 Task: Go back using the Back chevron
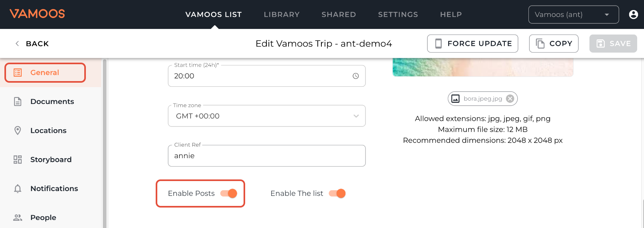pyautogui.click(x=17, y=43)
